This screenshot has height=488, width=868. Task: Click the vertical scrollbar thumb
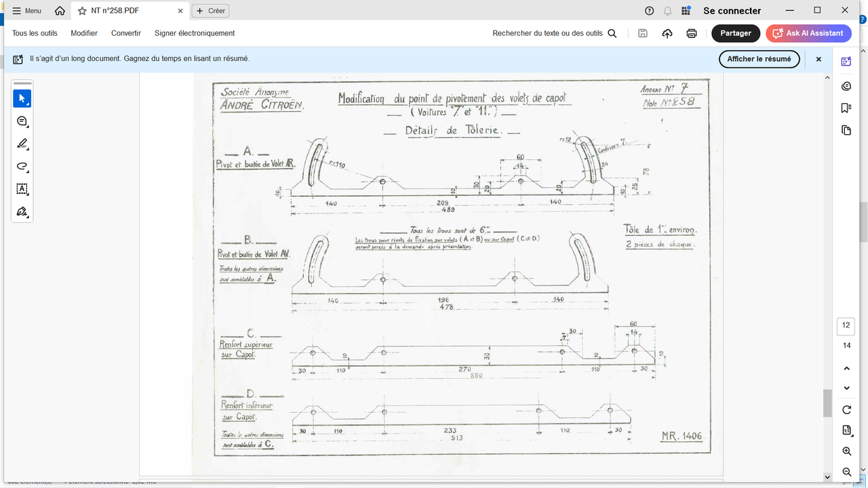(827, 403)
